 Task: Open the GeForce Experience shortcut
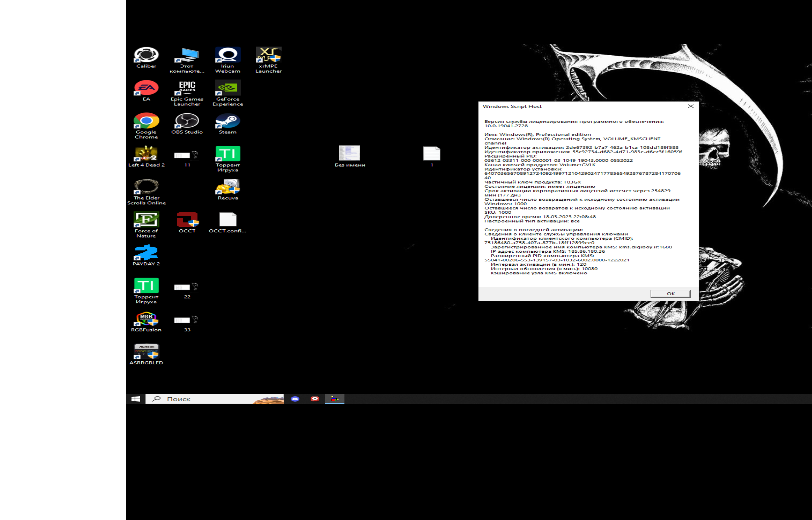click(228, 93)
